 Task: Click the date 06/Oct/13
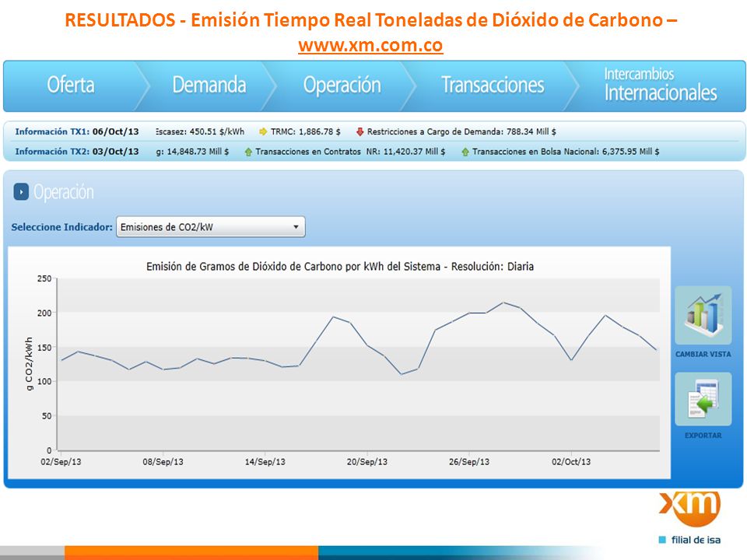click(x=116, y=131)
